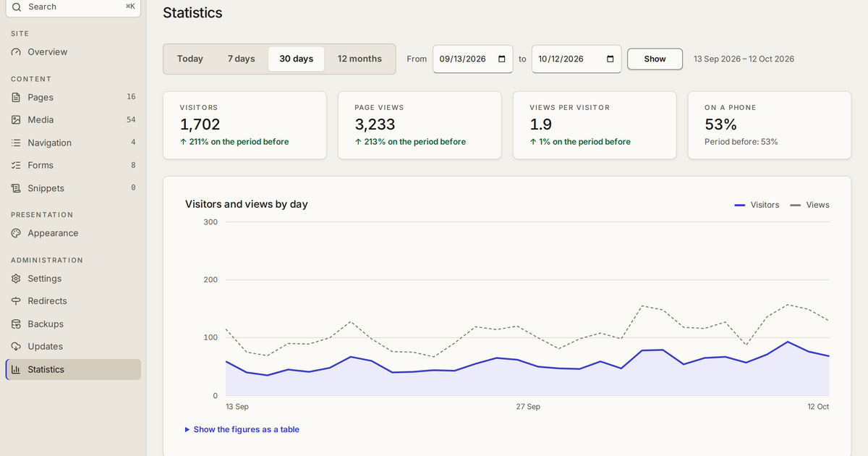Image resolution: width=868 pixels, height=456 pixels.
Task: Click the To date field 10/12/2026
Action: 576,59
